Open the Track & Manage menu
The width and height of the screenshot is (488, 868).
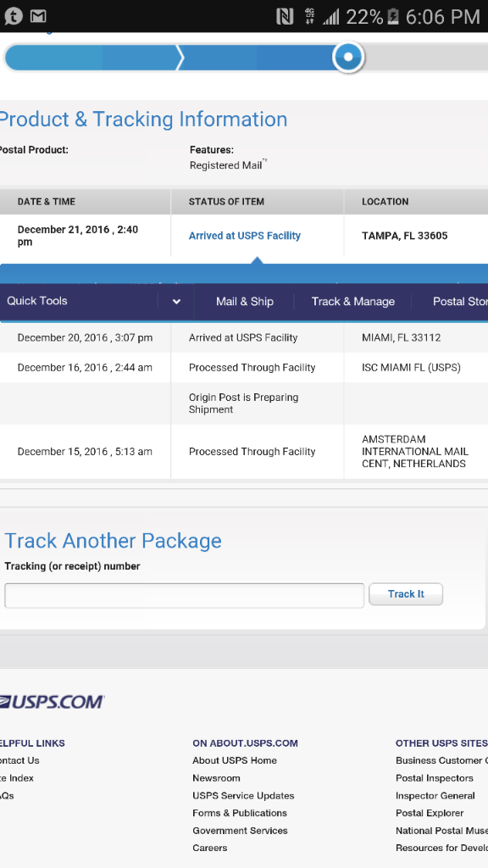[353, 301]
